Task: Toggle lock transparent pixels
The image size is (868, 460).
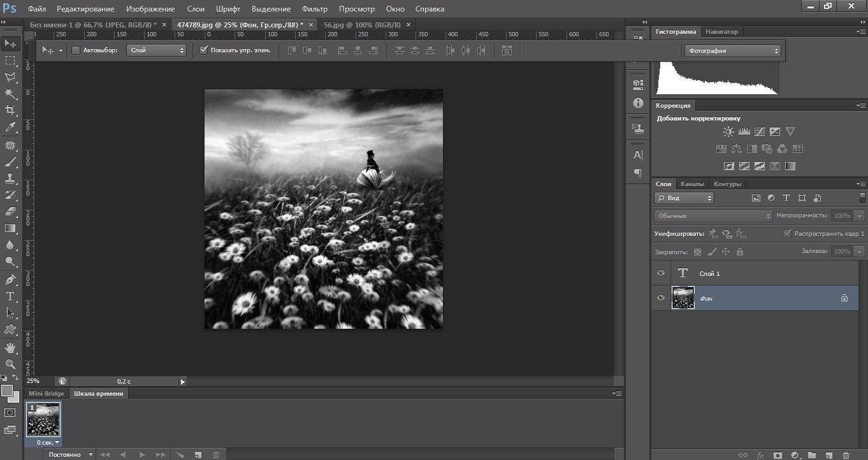Action: [697, 252]
